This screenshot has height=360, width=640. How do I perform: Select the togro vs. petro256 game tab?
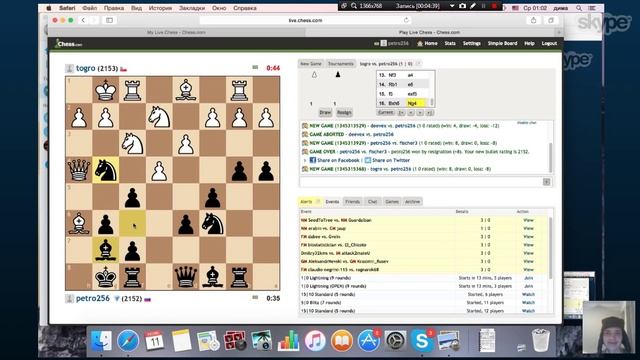(x=386, y=64)
